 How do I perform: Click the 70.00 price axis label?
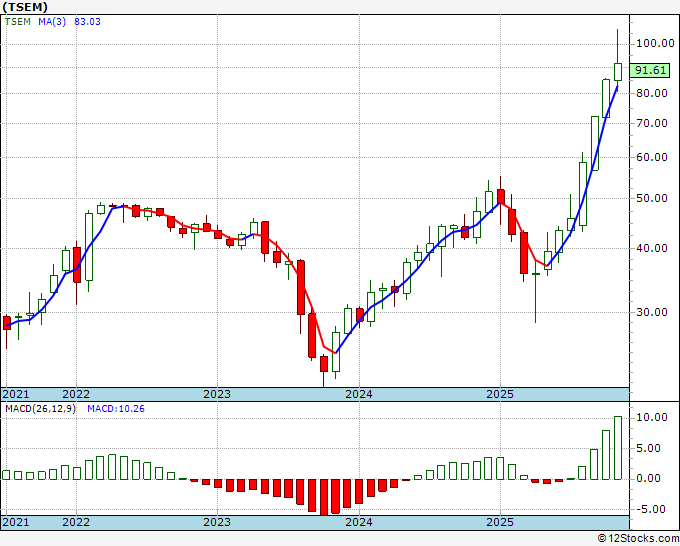click(x=651, y=123)
